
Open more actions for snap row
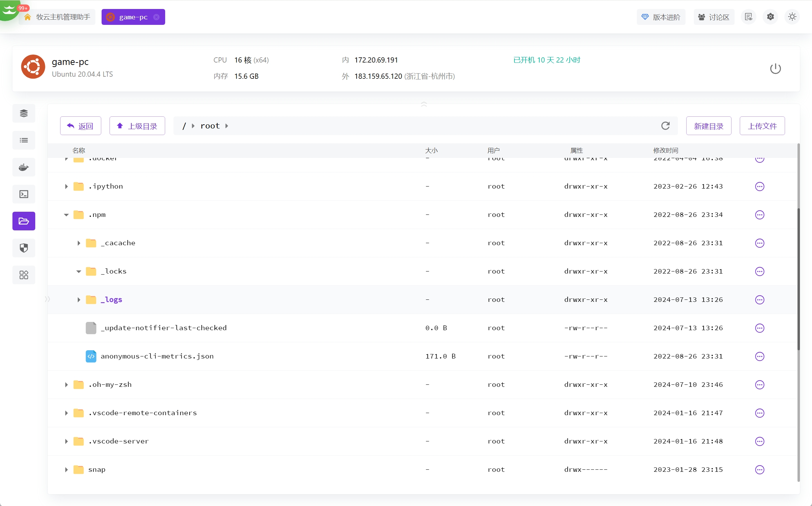point(759,470)
